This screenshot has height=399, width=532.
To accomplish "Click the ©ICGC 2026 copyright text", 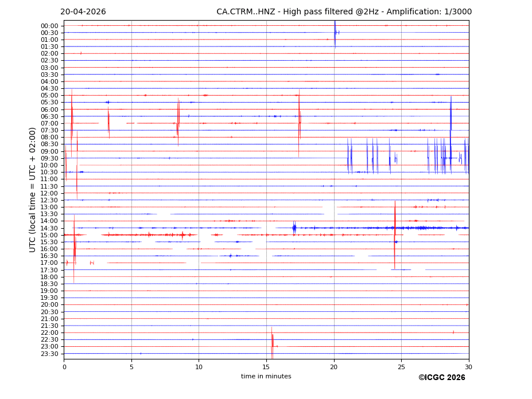I will pos(441,377).
